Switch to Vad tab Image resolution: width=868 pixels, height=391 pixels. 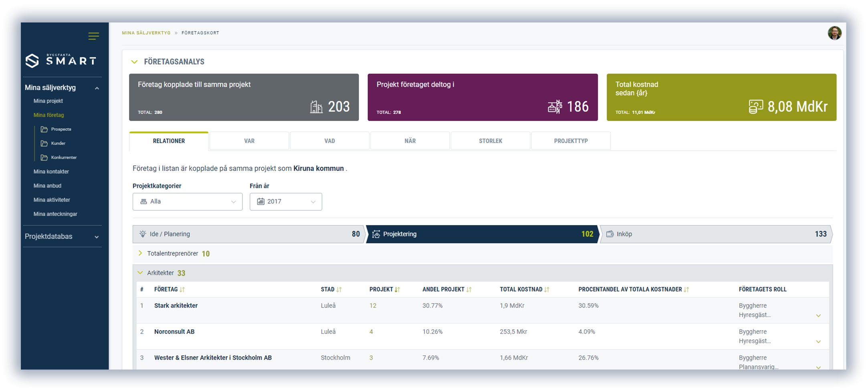click(x=329, y=141)
